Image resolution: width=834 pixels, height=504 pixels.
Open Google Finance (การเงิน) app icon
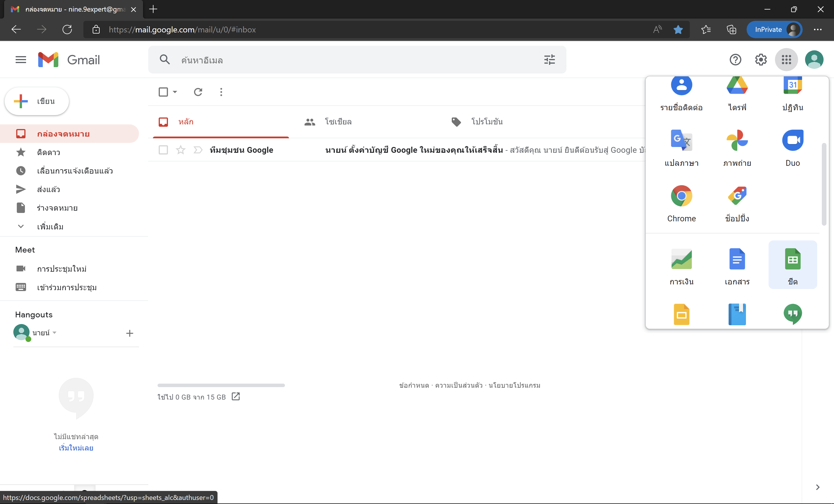point(681,264)
